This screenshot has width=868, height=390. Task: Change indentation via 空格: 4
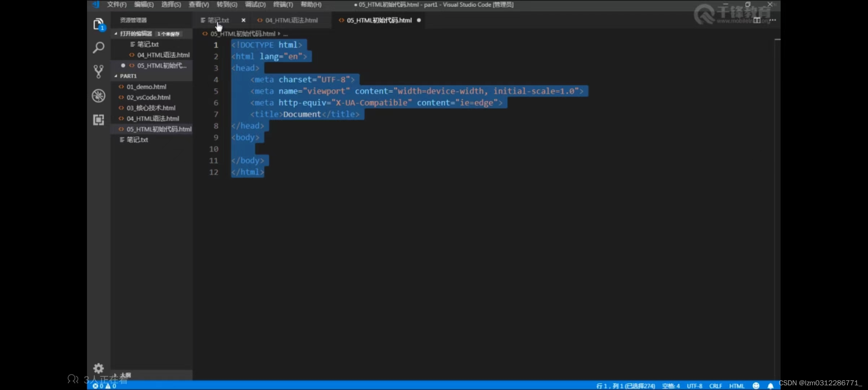pyautogui.click(x=671, y=386)
